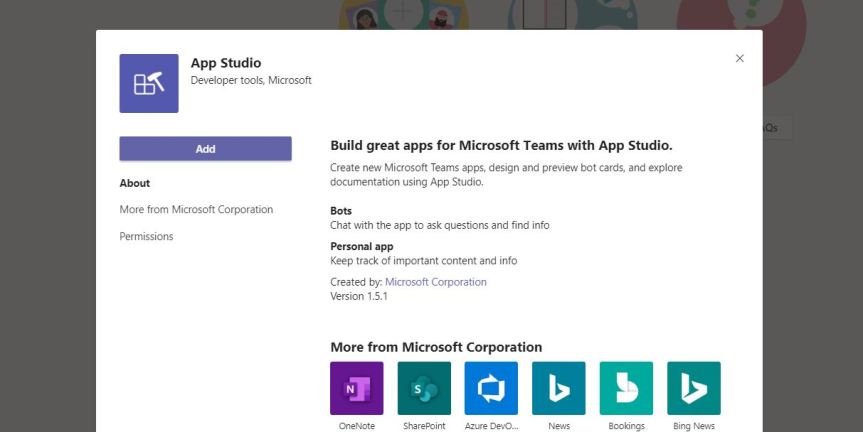Click the Bots capability heading

[x=341, y=211]
